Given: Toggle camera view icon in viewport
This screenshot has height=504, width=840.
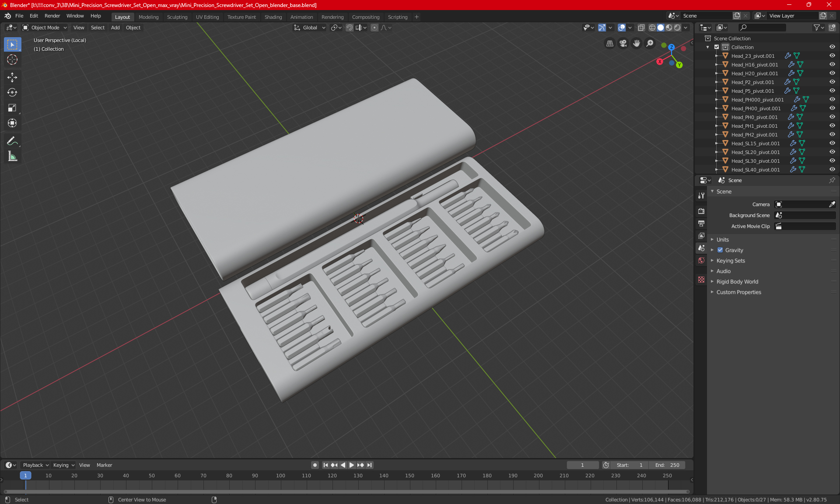Looking at the screenshot, I should [x=623, y=43].
